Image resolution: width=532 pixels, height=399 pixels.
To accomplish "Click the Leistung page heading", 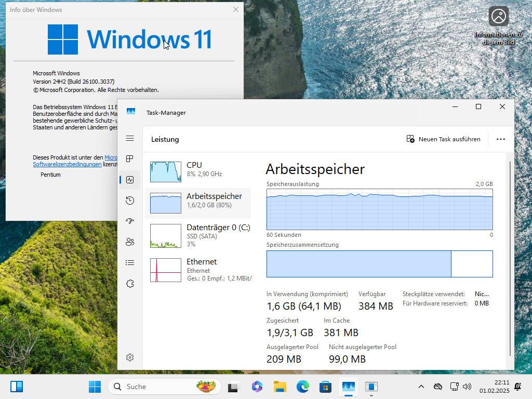I will click(165, 139).
